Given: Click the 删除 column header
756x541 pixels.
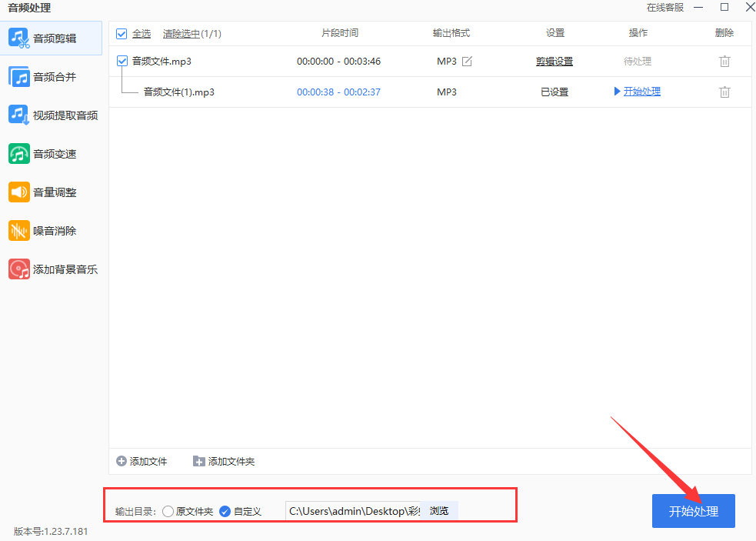Looking at the screenshot, I should click(x=724, y=33).
